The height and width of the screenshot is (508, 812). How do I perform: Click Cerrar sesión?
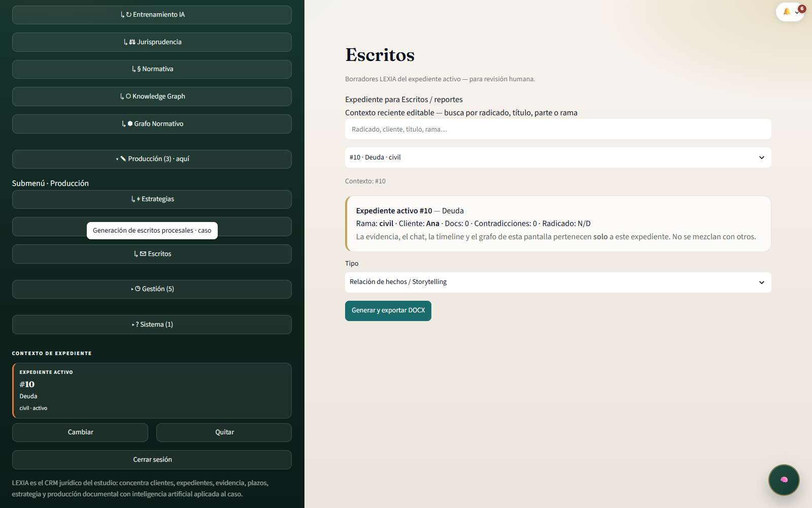click(x=152, y=460)
